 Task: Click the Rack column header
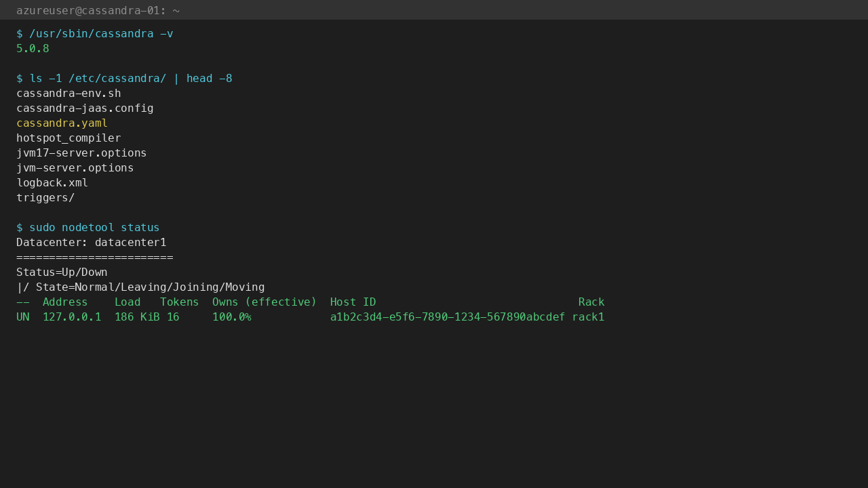pos(591,302)
